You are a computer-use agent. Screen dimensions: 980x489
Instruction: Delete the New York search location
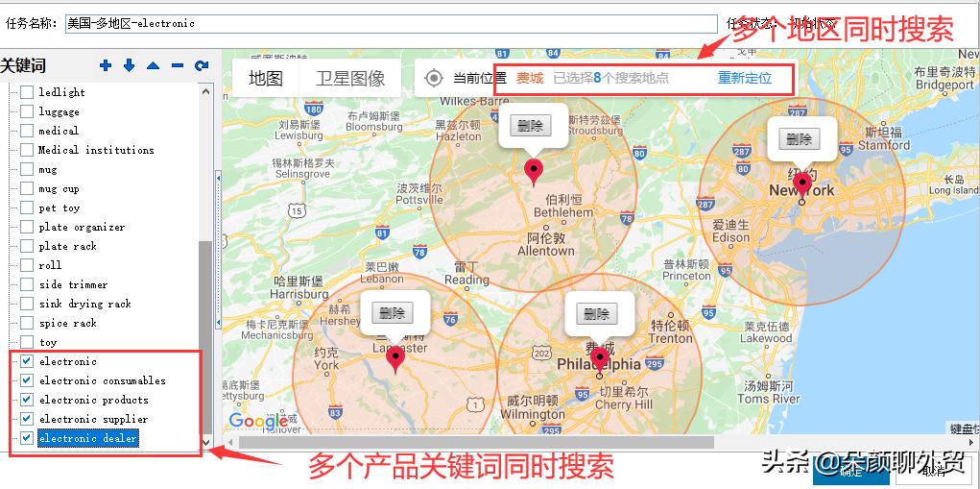[x=799, y=138]
